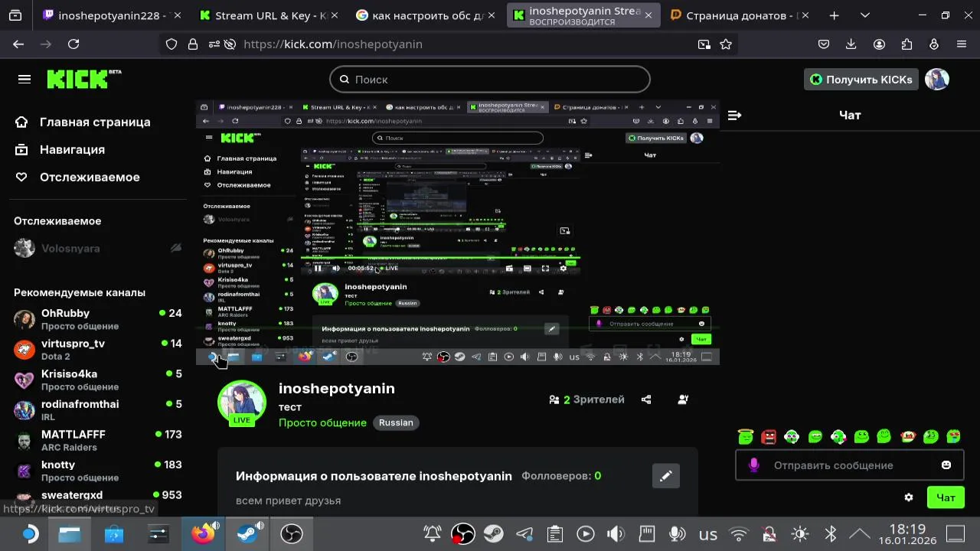Open a new browser tab
Image resolution: width=980 pixels, height=551 pixels.
835,15
